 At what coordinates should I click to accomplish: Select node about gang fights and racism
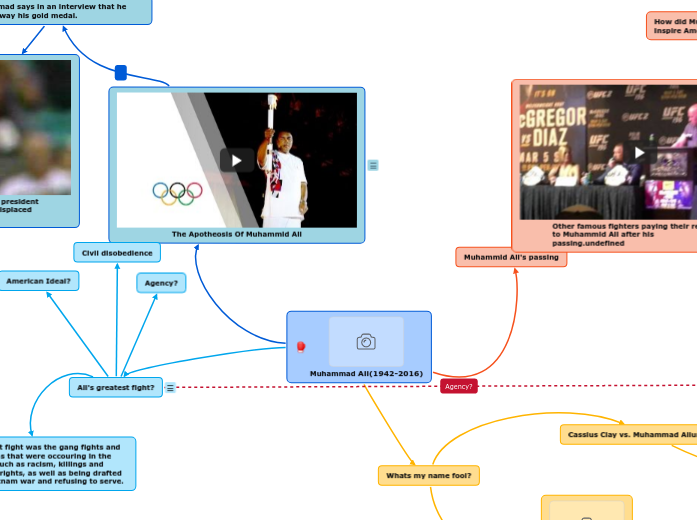[x=66, y=464]
